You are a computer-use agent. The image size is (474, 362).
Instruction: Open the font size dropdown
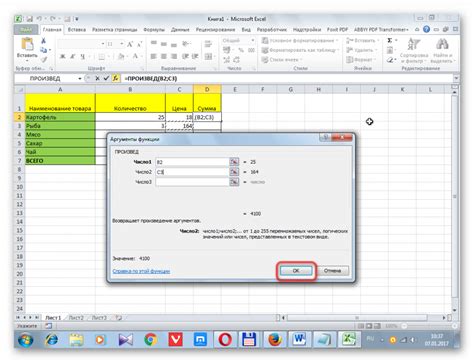[x=122, y=44]
